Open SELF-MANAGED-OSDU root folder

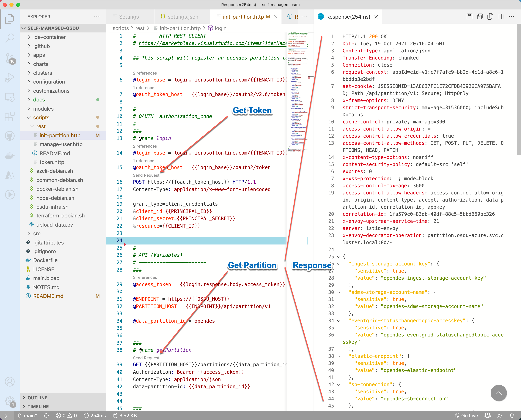tap(54, 28)
